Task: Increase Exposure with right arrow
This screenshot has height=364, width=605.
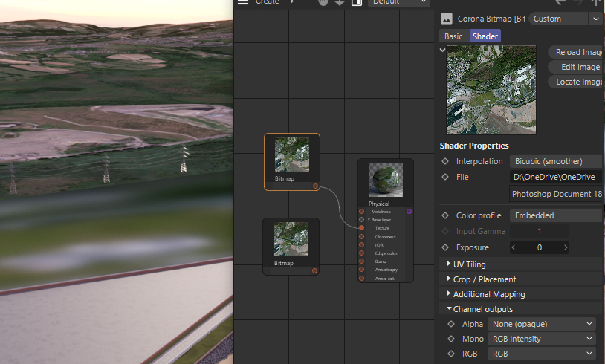Action: point(566,247)
